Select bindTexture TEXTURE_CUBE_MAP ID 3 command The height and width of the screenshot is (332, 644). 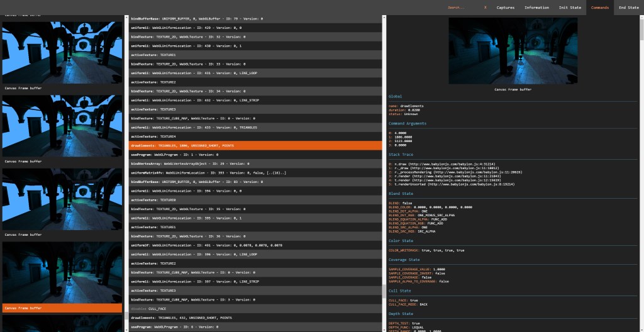coord(255,299)
